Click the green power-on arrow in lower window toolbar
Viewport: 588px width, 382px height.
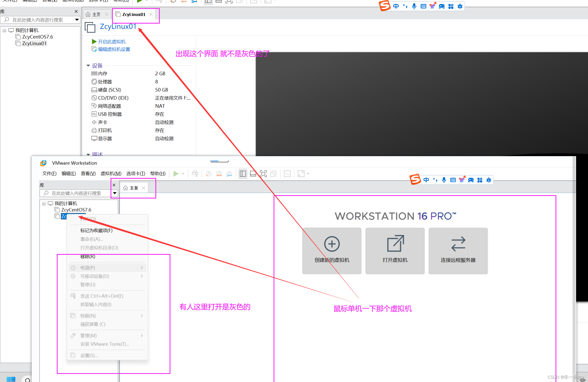click(176, 174)
